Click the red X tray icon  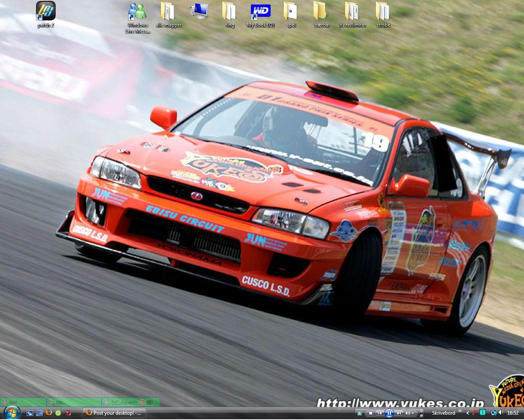475,413
